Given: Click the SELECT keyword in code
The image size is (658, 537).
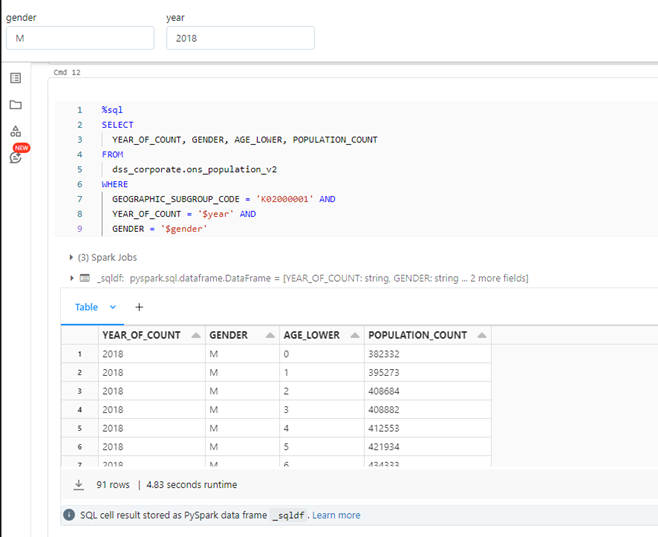Looking at the screenshot, I should tap(118, 125).
